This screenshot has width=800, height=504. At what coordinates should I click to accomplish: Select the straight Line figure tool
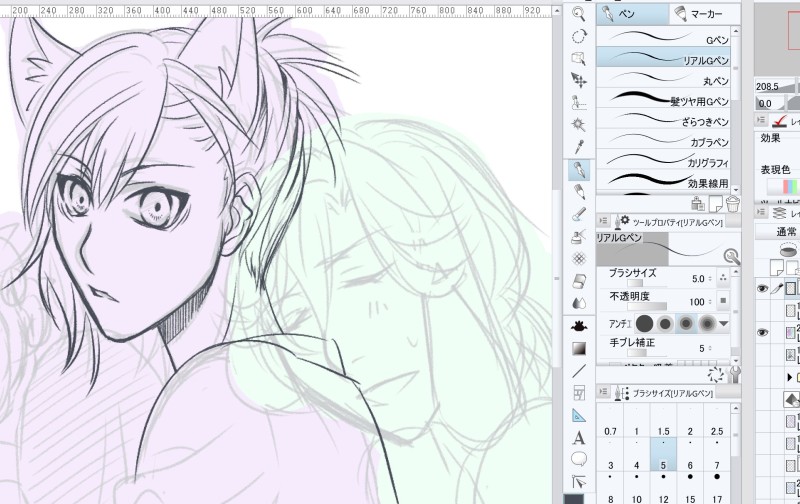click(x=579, y=371)
